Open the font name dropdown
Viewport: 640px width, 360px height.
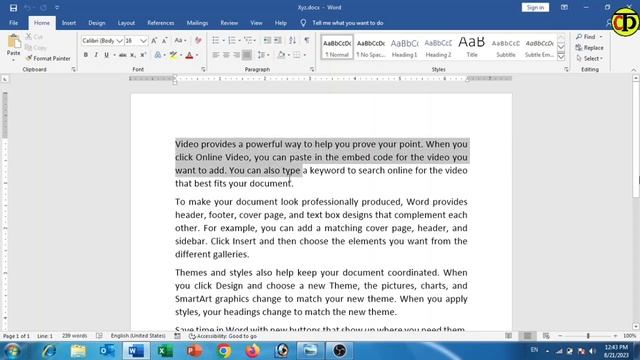click(119, 41)
